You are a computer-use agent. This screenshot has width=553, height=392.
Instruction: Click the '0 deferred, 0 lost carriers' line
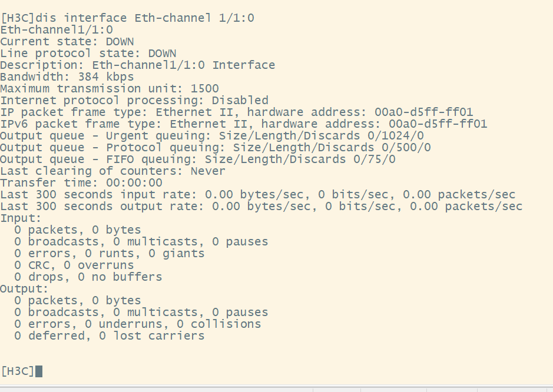109,335
